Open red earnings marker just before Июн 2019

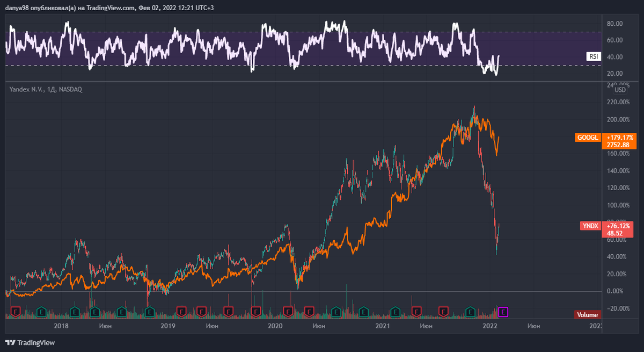(x=201, y=312)
